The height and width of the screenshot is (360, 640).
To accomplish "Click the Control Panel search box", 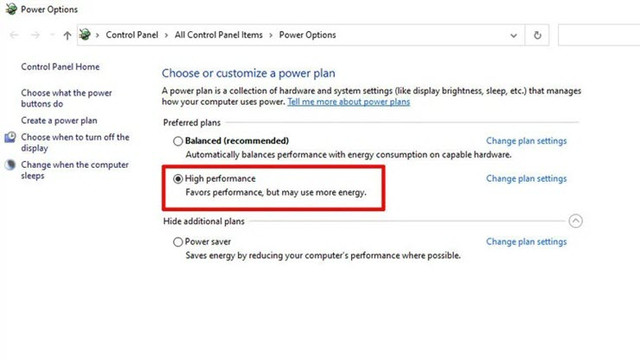I will (599, 35).
